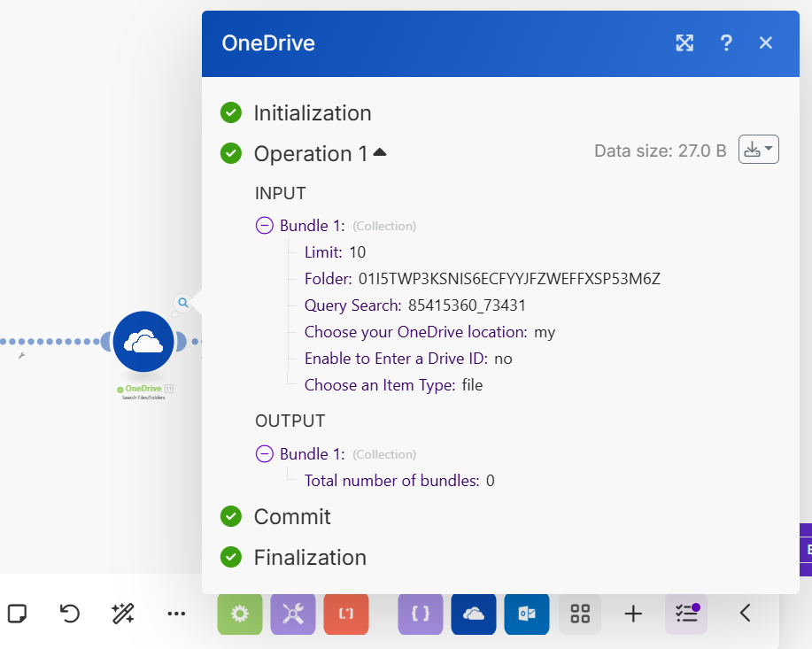Click the Finalization step
The image size is (812, 649).
pos(310,557)
